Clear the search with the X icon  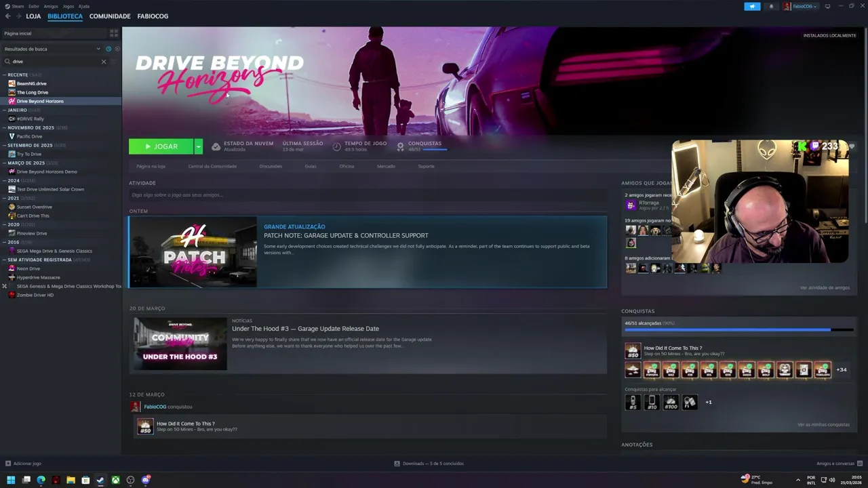pos(104,62)
